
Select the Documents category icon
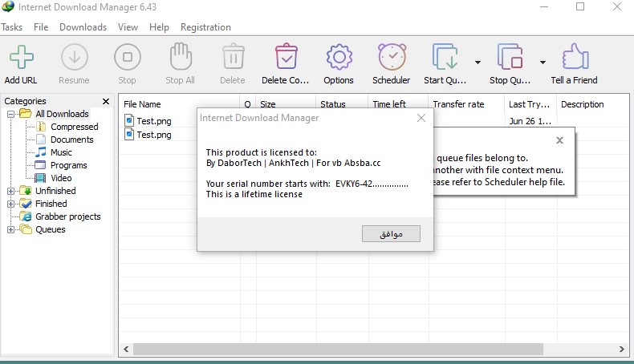[x=41, y=140]
